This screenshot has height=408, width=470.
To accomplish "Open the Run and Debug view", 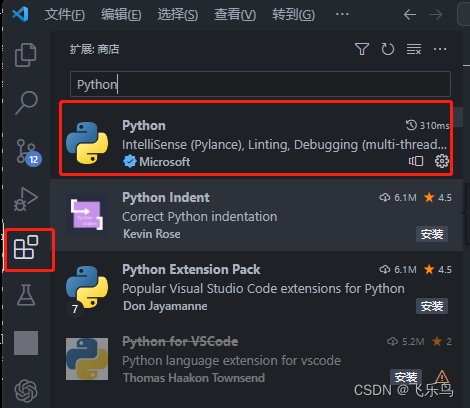I will pyautogui.click(x=26, y=199).
